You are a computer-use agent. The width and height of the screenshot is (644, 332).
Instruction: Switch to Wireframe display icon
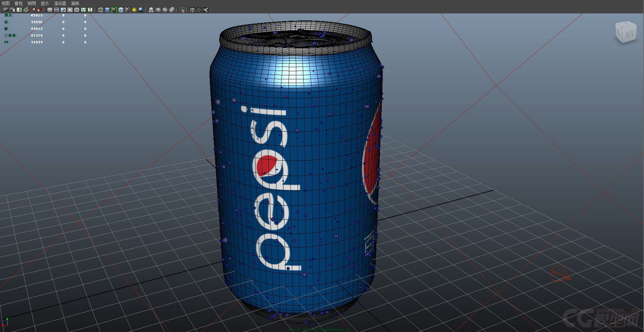(x=101, y=10)
